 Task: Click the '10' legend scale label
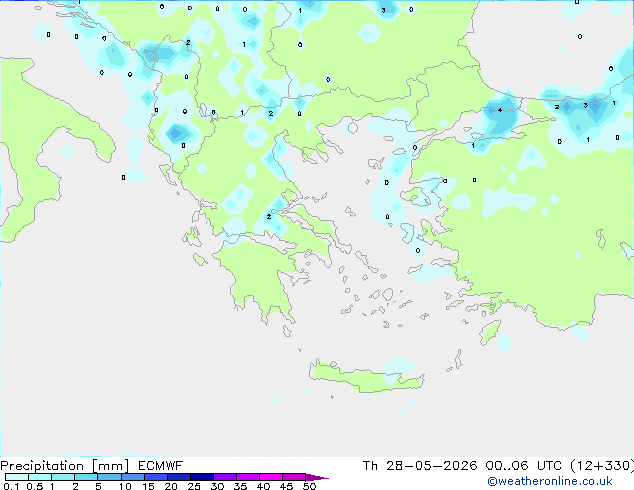(125, 486)
